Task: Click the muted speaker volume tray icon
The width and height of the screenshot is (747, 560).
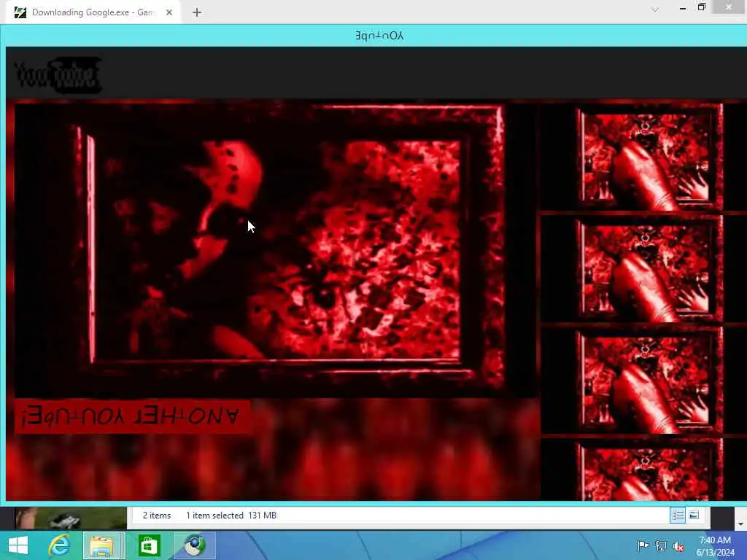Action: [x=678, y=546]
